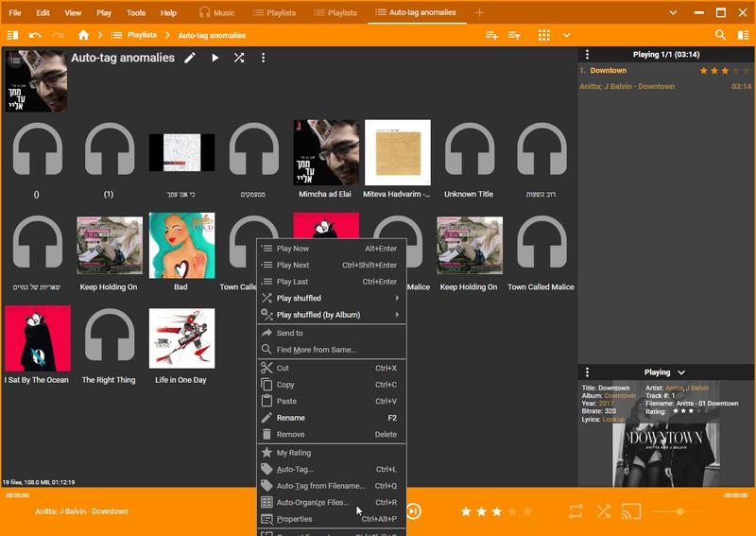
Task: Open the Tools menu
Action: [135, 13]
